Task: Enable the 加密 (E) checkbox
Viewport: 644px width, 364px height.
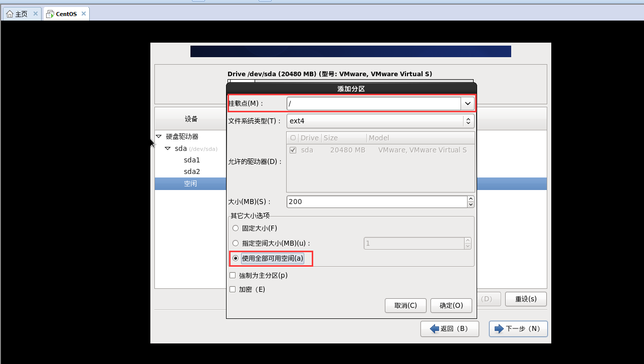Action: 232,289
